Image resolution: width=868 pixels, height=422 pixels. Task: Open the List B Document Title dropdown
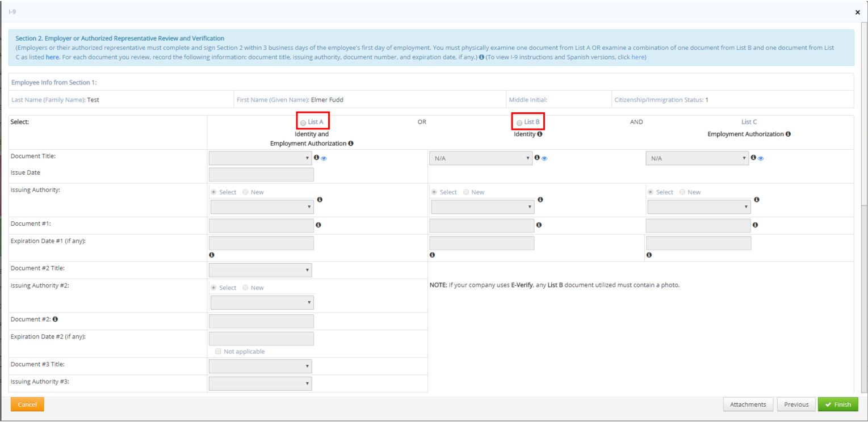pyautogui.click(x=481, y=158)
